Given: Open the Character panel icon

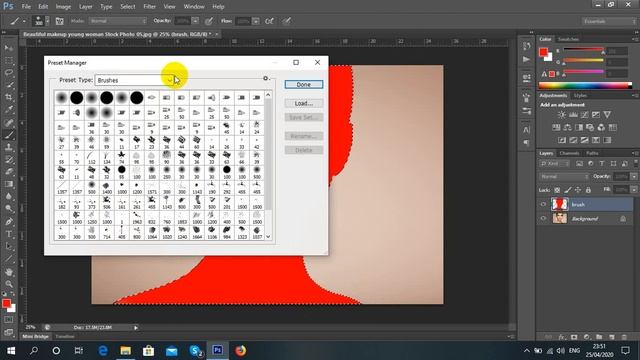Looking at the screenshot, I should point(527,130).
